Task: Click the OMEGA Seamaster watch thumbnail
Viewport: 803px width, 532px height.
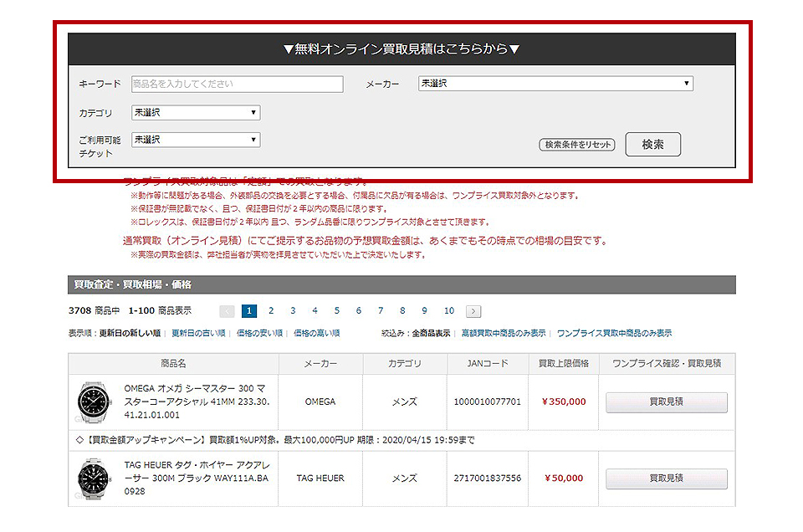Action: (x=94, y=402)
